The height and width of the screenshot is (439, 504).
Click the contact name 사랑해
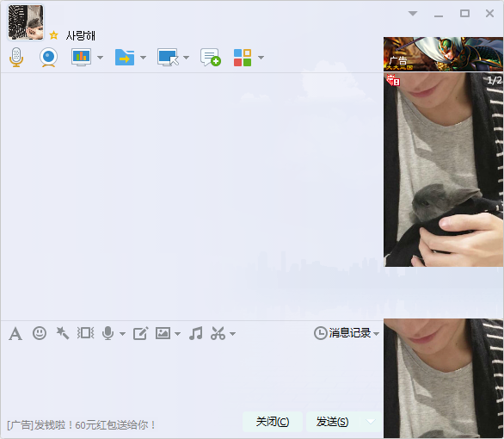80,35
